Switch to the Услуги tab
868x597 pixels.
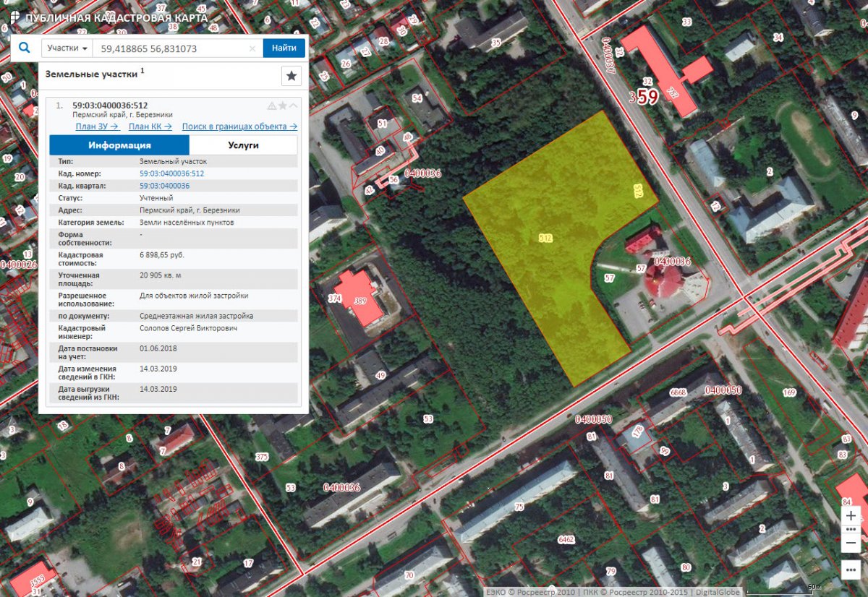243,145
